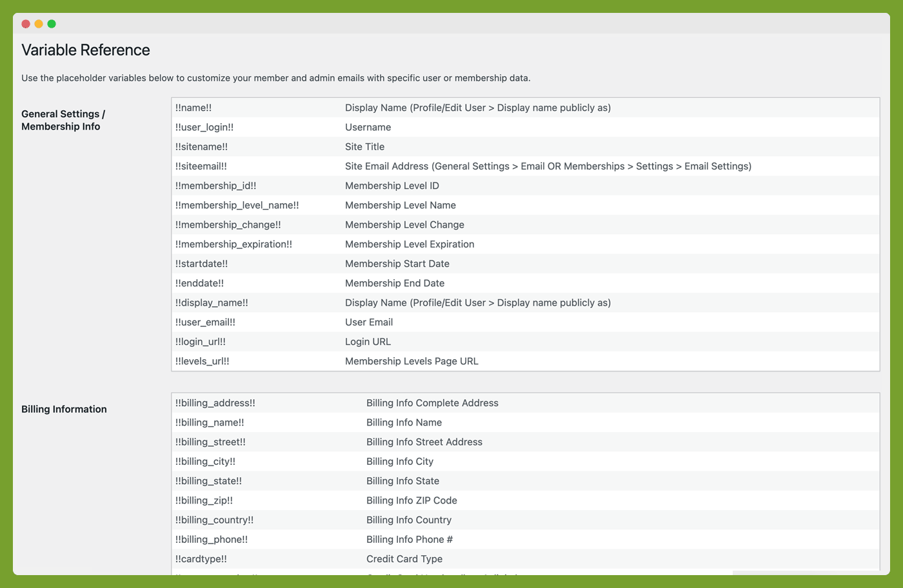Select the !!billing_state!! variable

208,481
